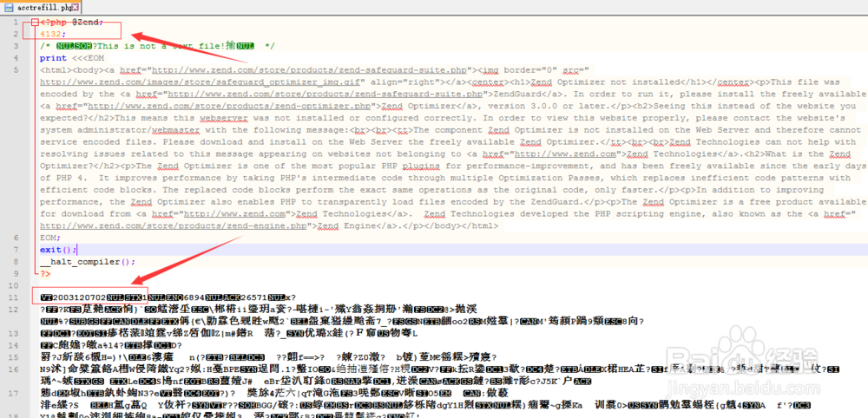The width and height of the screenshot is (868, 418).
Task: Click the closing '?>' tag on line 9
Action: 44,273
